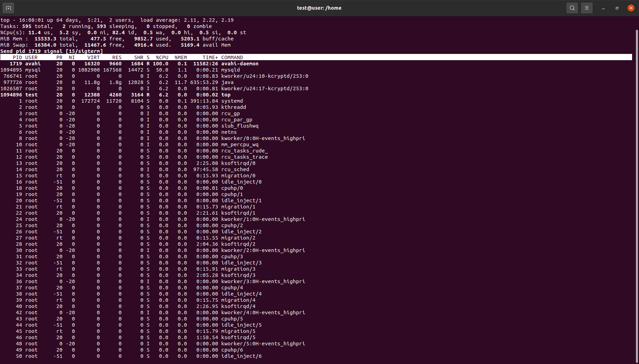This screenshot has width=639, height=364.
Task: Click the test@user: /home window title
Action: [x=319, y=8]
